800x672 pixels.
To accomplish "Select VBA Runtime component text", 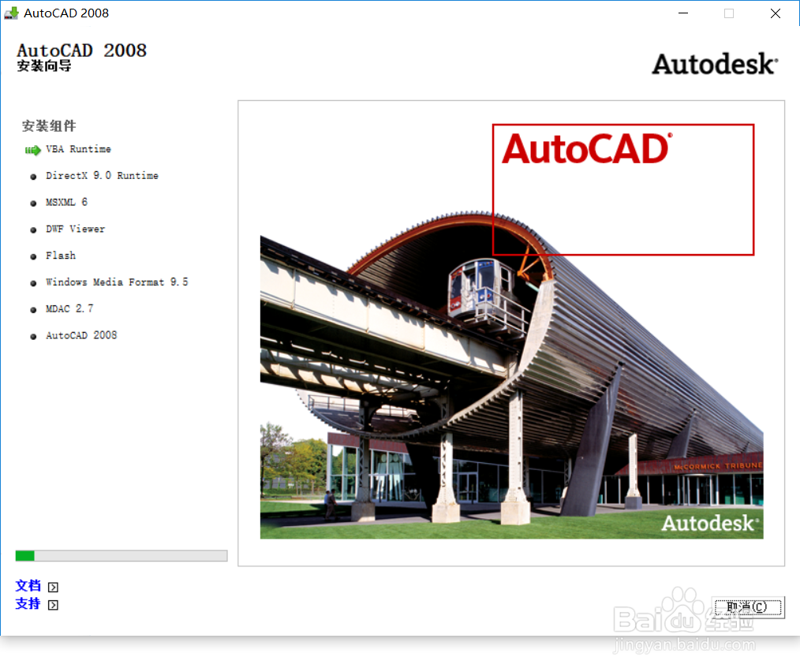I will (78, 149).
